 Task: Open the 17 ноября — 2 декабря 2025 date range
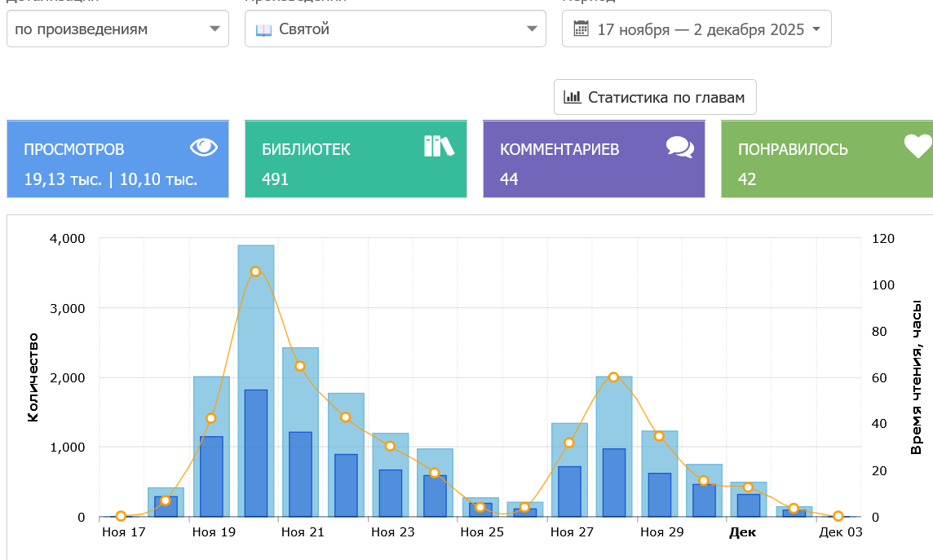(696, 29)
